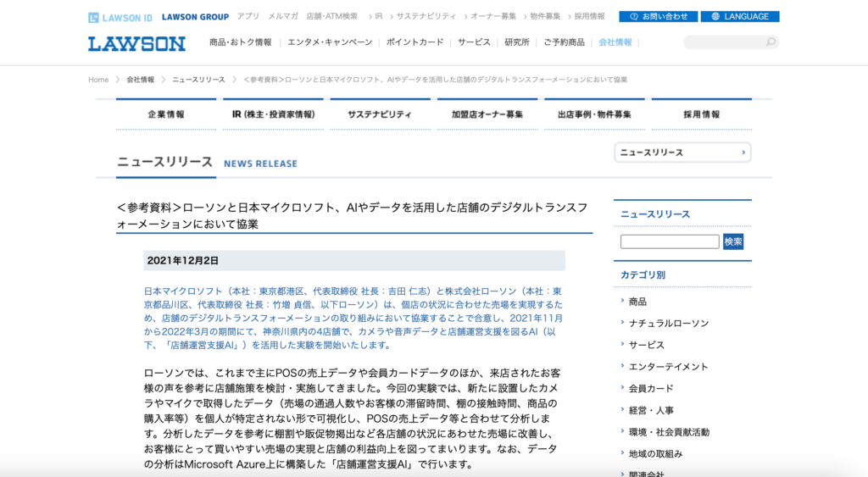Open 商品・おトク情報 menu
This screenshot has height=477, width=868.
point(240,42)
